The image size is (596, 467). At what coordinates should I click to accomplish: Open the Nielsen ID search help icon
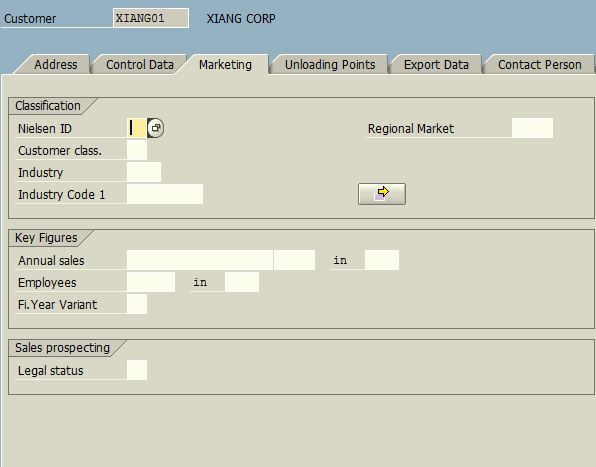(x=155, y=128)
